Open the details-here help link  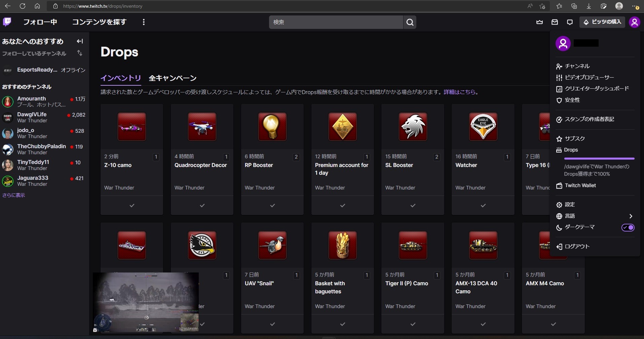click(x=459, y=92)
